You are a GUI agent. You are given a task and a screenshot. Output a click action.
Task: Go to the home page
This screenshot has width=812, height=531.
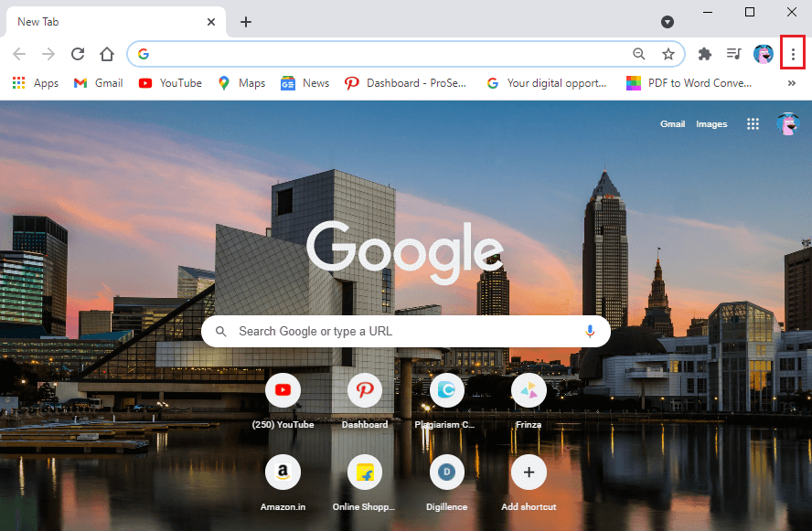[107, 54]
